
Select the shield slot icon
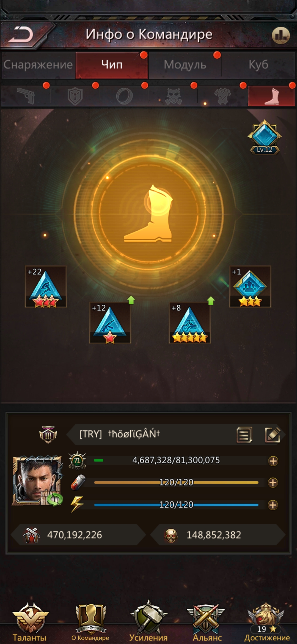pyautogui.click(x=75, y=96)
